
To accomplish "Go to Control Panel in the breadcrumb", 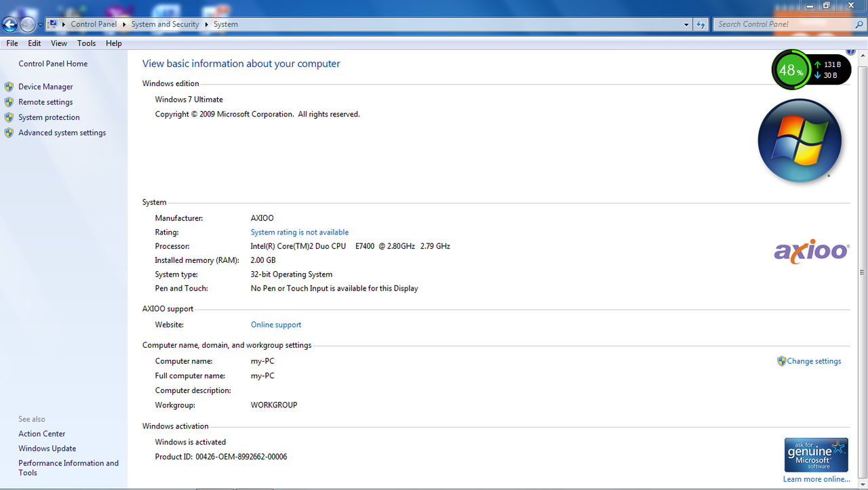I will pos(94,24).
